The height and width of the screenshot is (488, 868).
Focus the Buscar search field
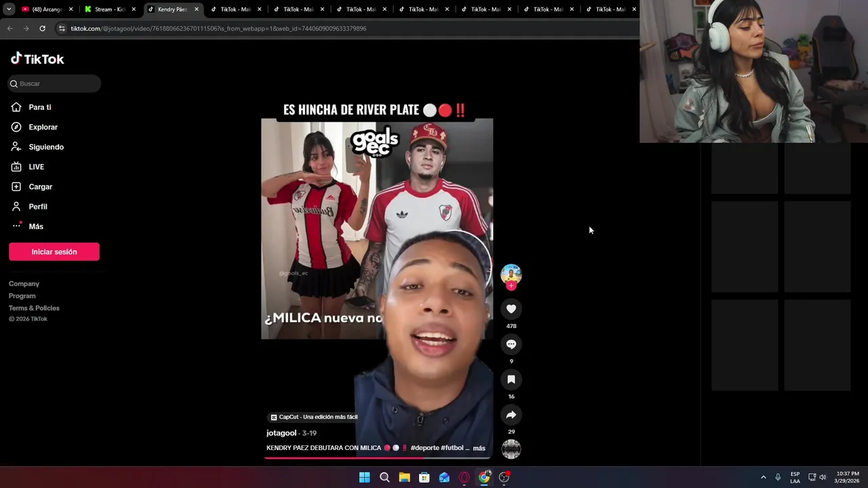pyautogui.click(x=54, y=83)
